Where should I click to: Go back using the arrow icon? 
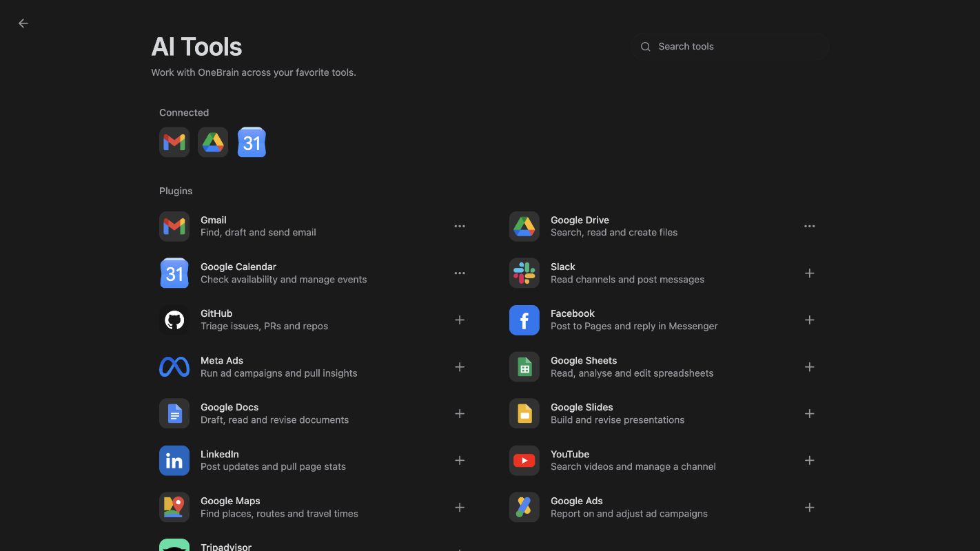pos(23,23)
